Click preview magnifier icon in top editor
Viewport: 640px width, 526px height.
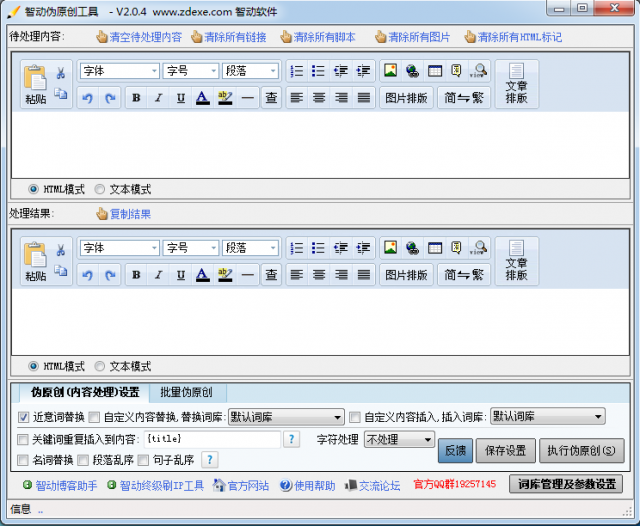click(479, 71)
